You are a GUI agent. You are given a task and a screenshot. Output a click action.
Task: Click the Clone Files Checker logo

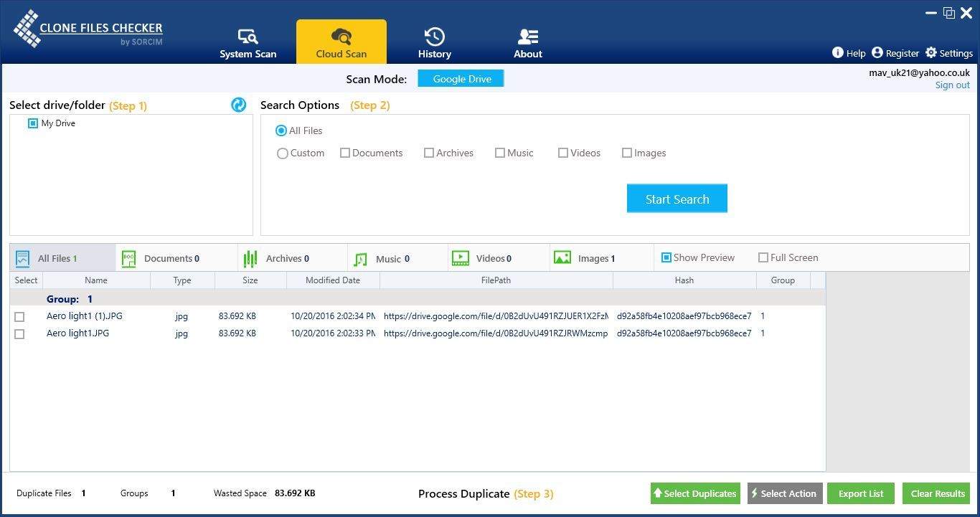point(88,29)
